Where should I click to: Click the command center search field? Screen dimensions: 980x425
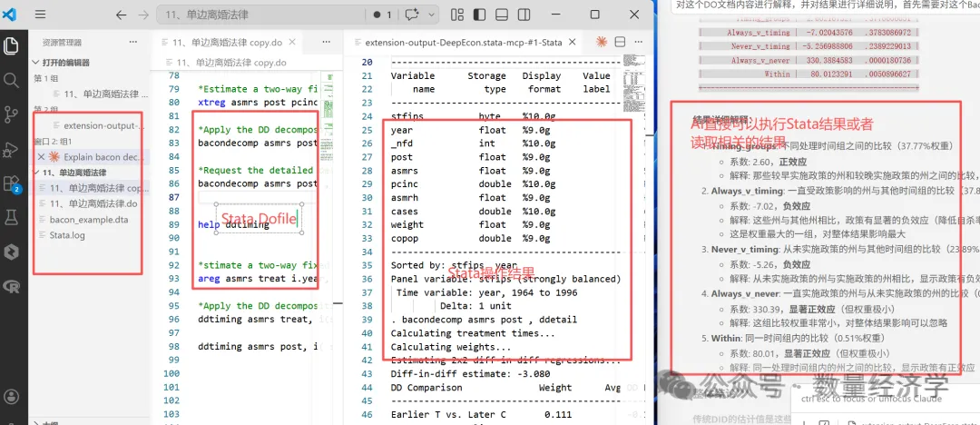point(260,15)
